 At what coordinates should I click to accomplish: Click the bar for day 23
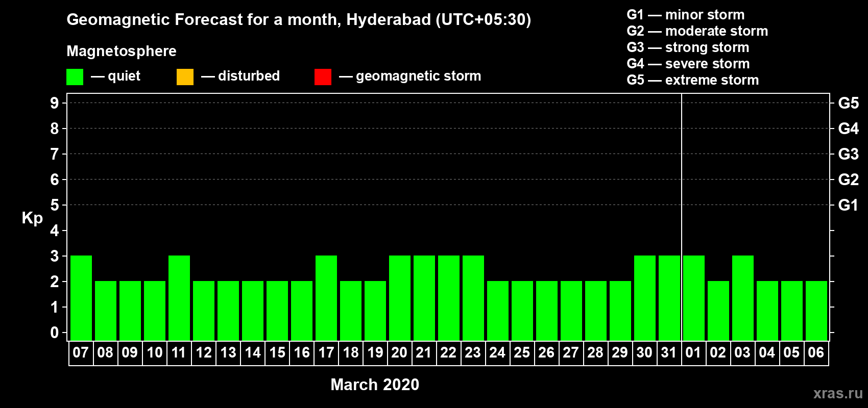point(473,298)
